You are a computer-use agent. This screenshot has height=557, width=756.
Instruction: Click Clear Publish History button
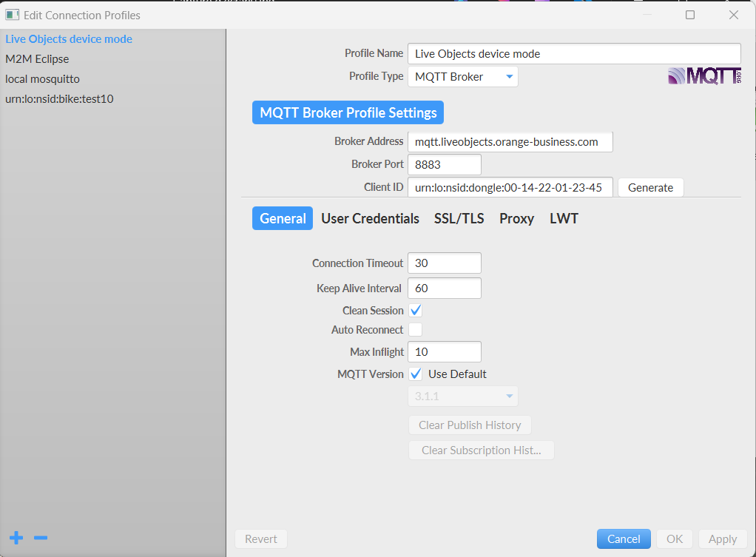470,425
